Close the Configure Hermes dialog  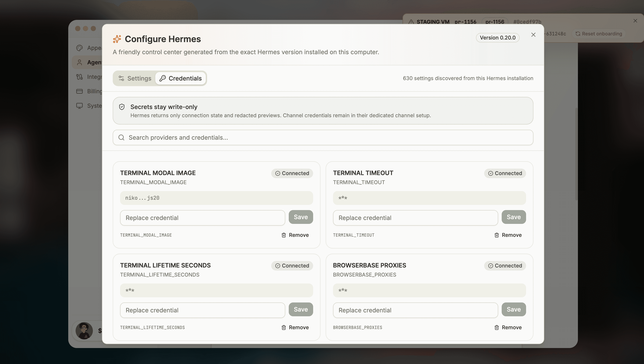(x=533, y=35)
